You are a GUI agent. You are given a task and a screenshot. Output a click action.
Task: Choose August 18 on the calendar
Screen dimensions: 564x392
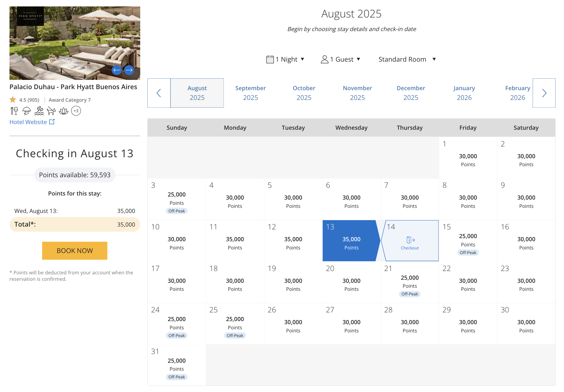click(235, 282)
